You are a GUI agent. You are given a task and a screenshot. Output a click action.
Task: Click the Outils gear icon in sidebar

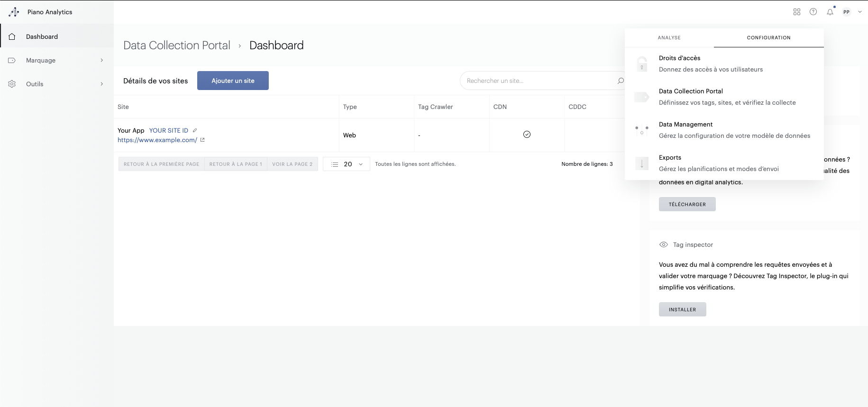(12, 84)
